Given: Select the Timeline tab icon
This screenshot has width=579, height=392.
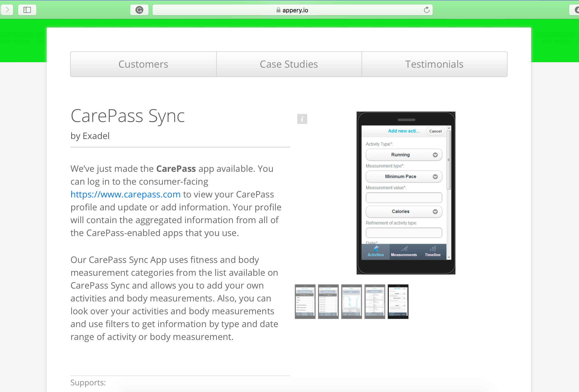Looking at the screenshot, I should tap(432, 251).
